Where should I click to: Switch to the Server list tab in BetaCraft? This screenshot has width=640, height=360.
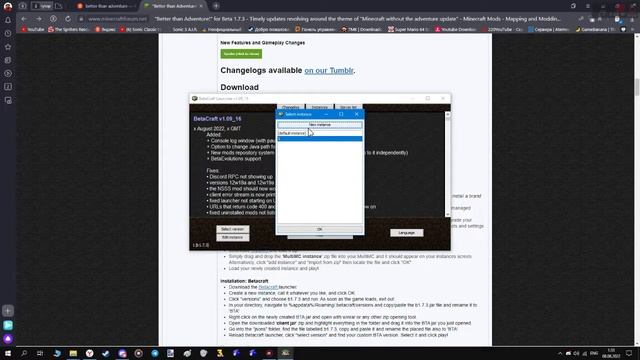tap(348, 107)
